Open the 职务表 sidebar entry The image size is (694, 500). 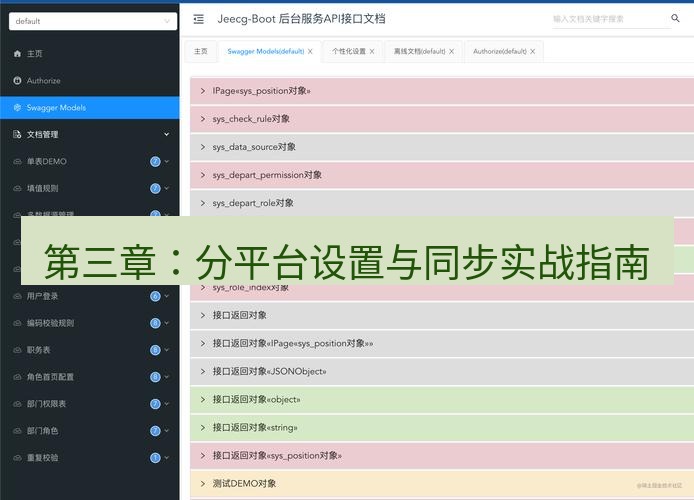pyautogui.click(x=90, y=350)
